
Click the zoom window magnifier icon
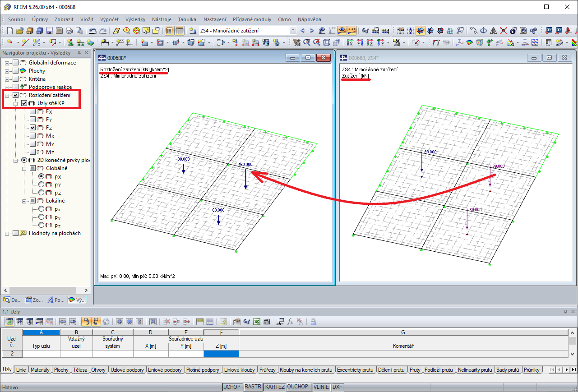(x=307, y=42)
